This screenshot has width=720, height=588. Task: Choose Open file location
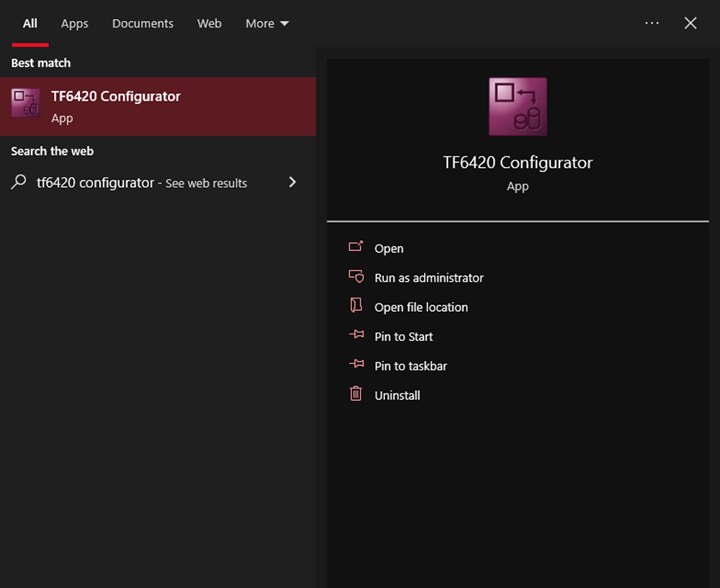tap(421, 308)
